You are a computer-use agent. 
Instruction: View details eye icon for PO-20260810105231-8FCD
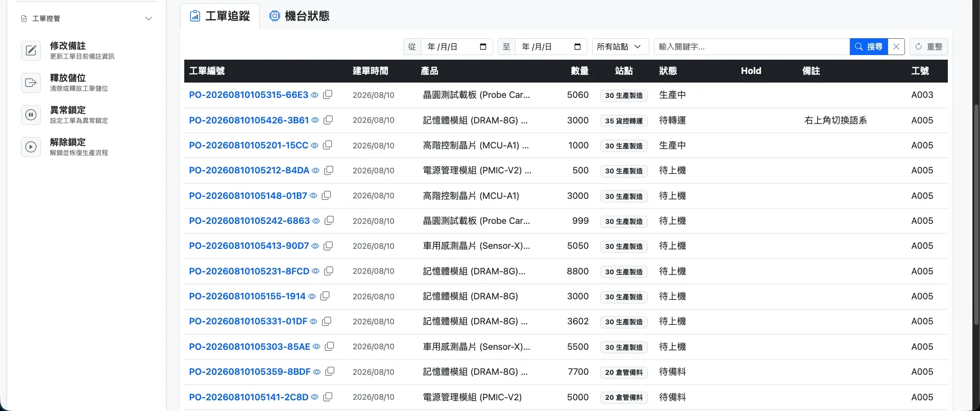click(x=315, y=271)
